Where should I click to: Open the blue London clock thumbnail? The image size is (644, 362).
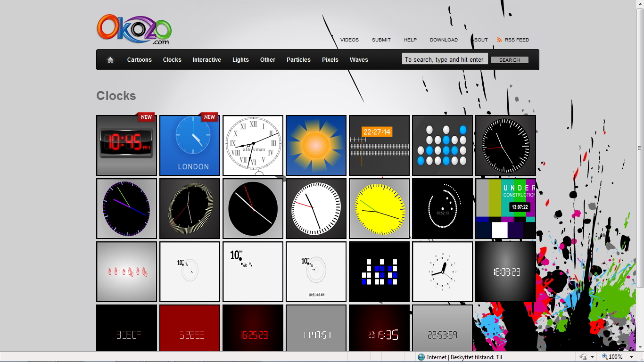(190, 145)
